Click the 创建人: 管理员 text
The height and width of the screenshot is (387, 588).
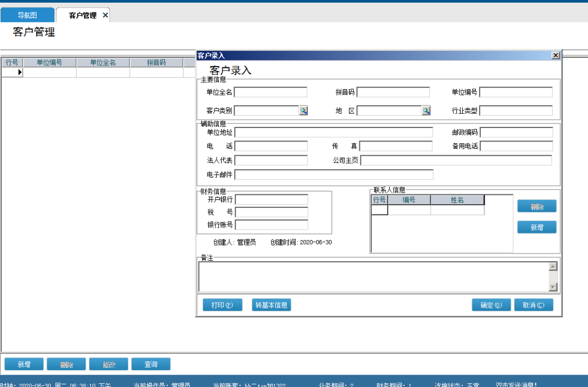click(235, 242)
